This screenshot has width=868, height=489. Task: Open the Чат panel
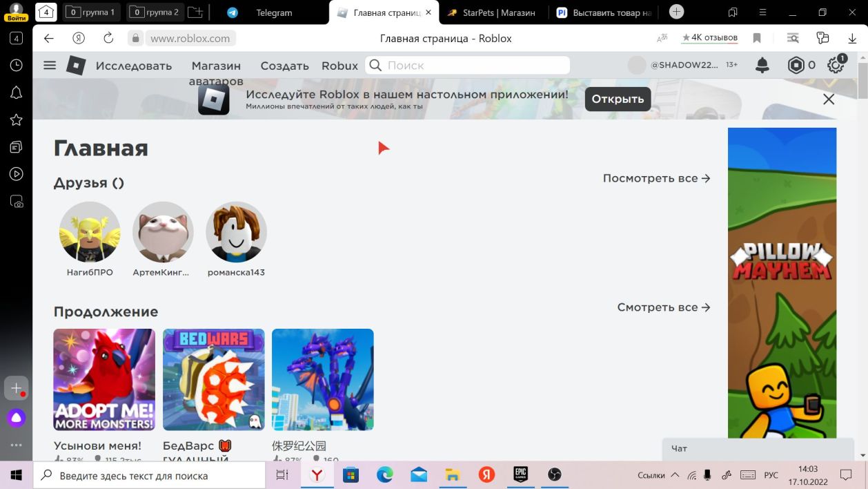[758, 449]
